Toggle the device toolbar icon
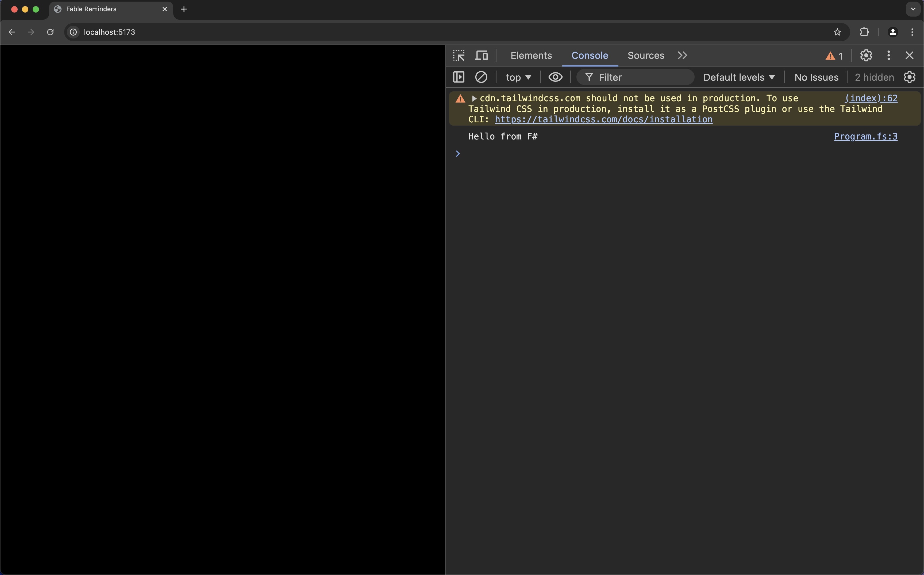924x575 pixels. pyautogui.click(x=482, y=56)
